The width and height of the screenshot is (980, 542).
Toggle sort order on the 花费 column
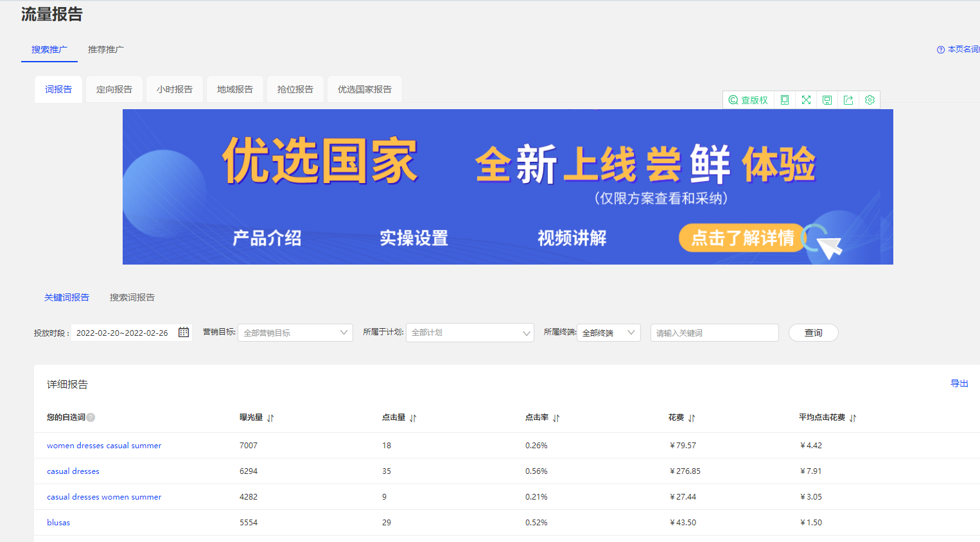(x=691, y=417)
